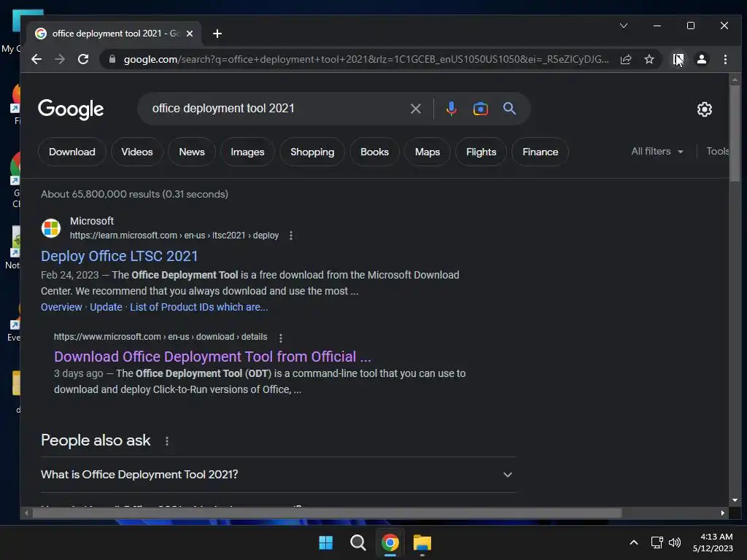Close the office deployment tool tab

[x=190, y=34]
